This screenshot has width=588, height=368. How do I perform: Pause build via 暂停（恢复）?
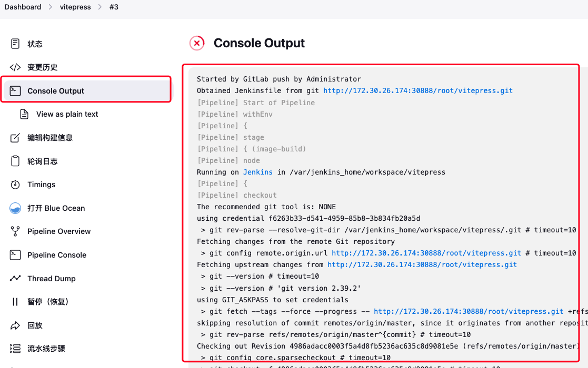pos(48,302)
